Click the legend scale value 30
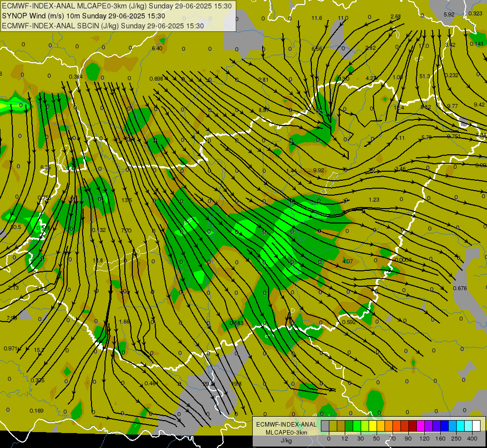Image resolution: width=487 pixels, height=448 pixels. click(x=361, y=439)
